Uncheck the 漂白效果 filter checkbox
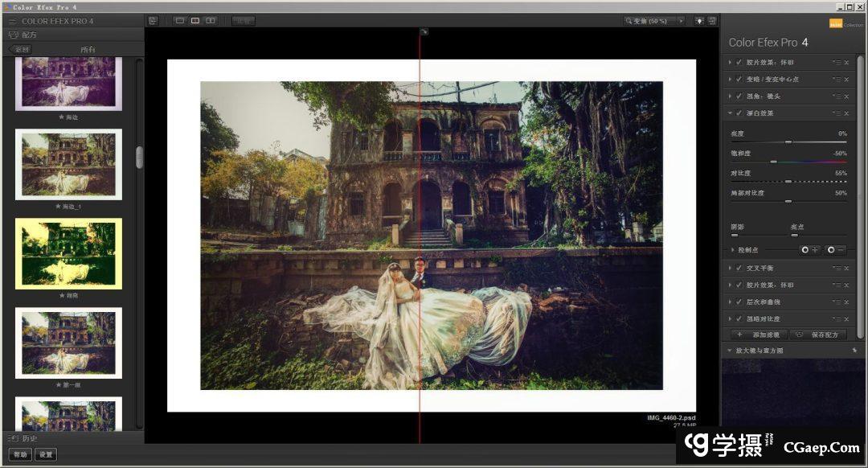The height and width of the screenshot is (468, 868). pyautogui.click(x=739, y=113)
